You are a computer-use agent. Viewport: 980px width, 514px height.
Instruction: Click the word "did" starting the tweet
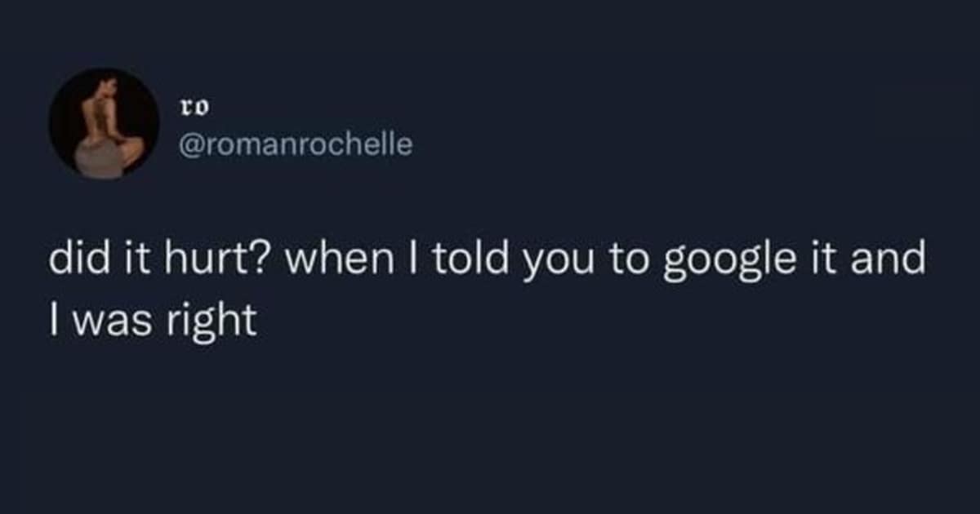[x=78, y=261]
